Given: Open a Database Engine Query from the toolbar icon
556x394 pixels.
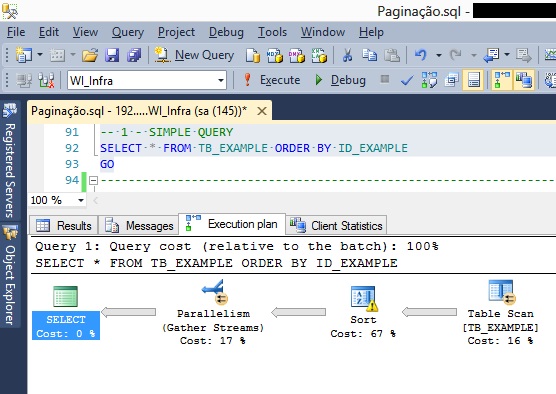Looking at the screenshot, I should click(x=253, y=55).
